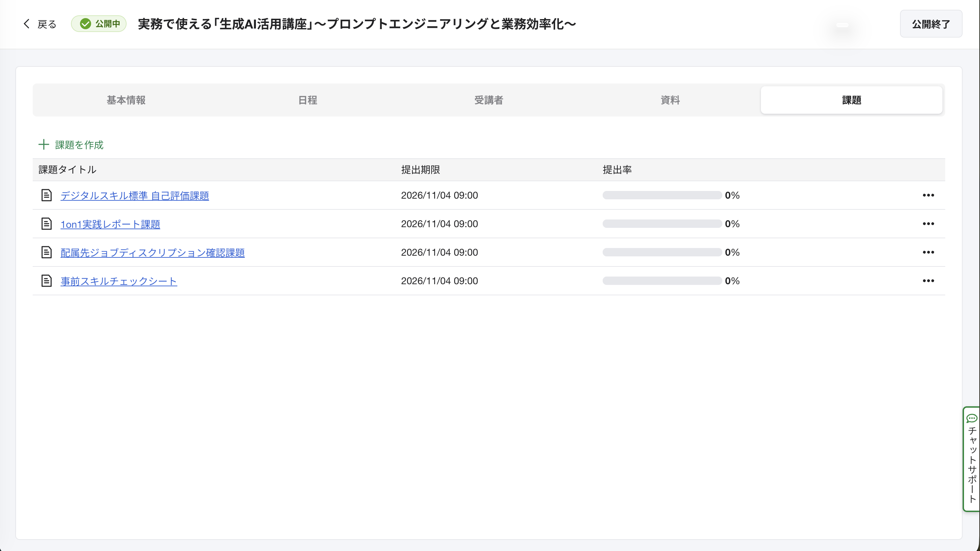Switch to the 資料 tab
The image size is (980, 551).
pos(670,100)
